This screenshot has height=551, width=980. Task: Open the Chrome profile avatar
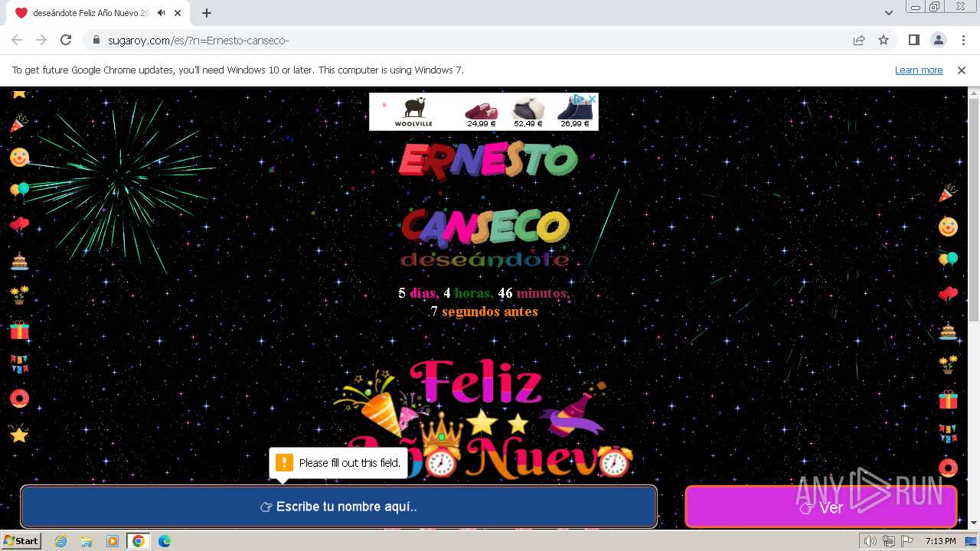pyautogui.click(x=938, y=40)
